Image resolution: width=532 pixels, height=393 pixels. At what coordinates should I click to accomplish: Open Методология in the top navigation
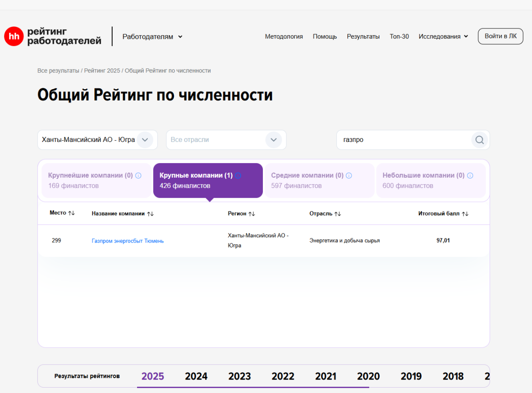point(284,37)
